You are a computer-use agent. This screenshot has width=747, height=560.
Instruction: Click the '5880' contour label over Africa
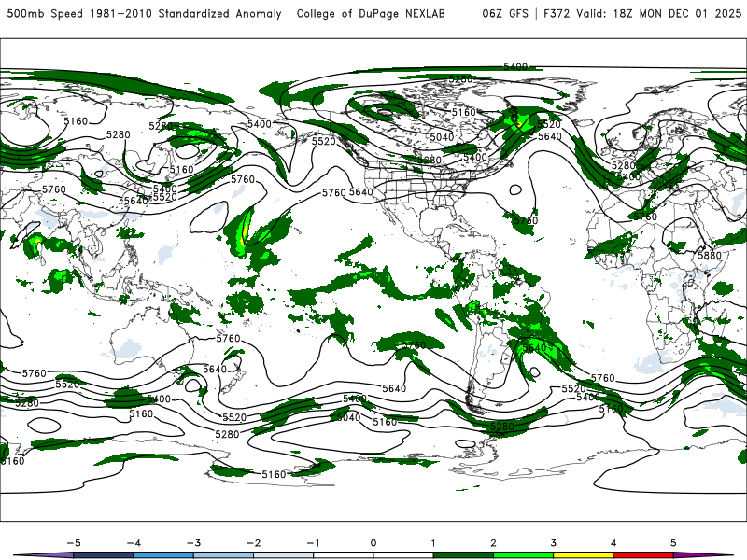(x=710, y=255)
